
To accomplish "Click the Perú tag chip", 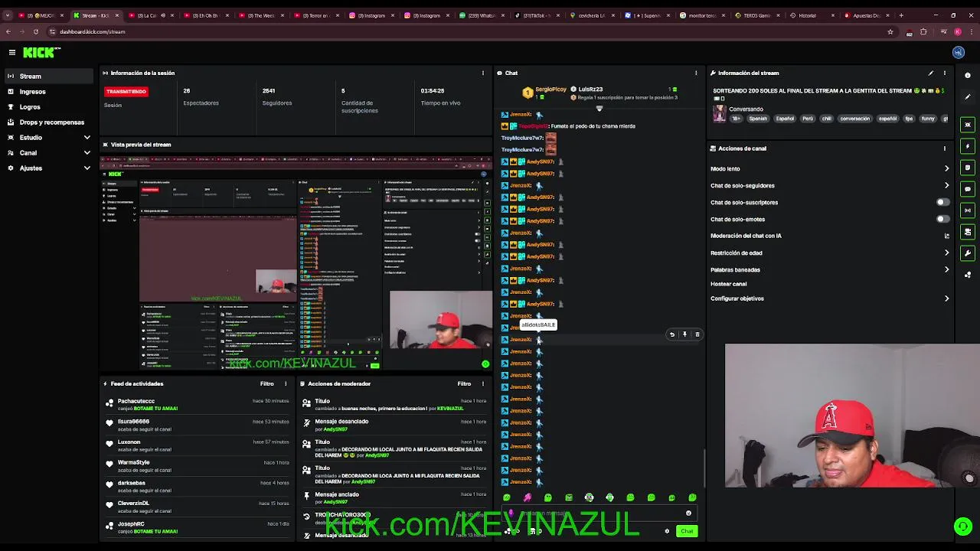I will tap(808, 119).
